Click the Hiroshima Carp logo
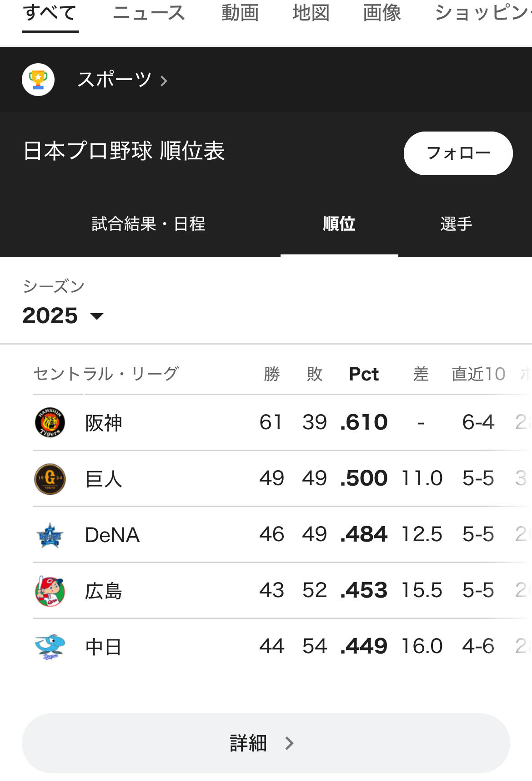 pyautogui.click(x=50, y=591)
